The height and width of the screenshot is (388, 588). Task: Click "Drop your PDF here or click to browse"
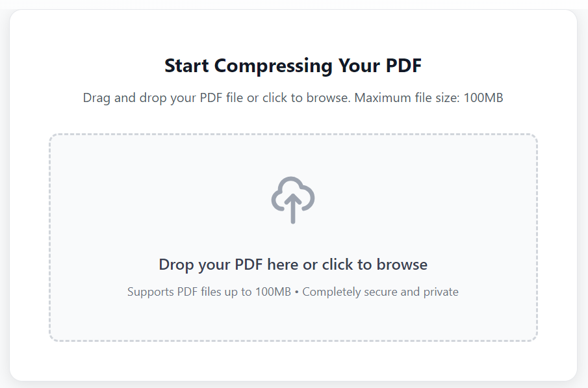[293, 265]
